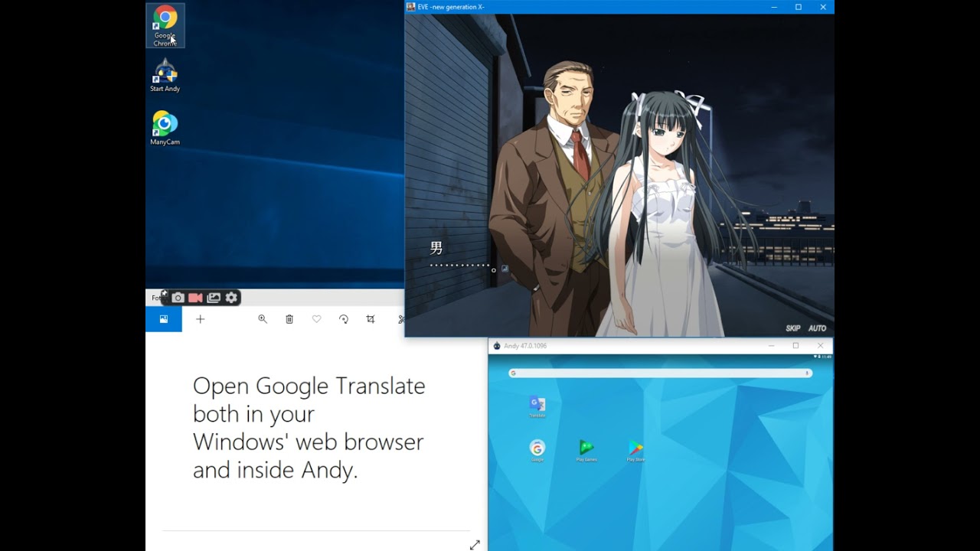980x551 pixels.
Task: Rotate the image in Photos toolbar
Action: 344,319
